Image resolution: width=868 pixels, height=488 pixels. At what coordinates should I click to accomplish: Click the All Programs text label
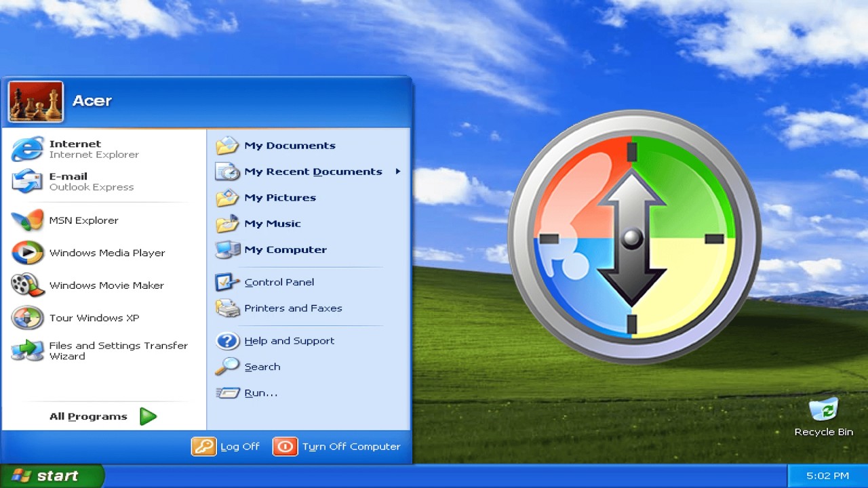[88, 417]
